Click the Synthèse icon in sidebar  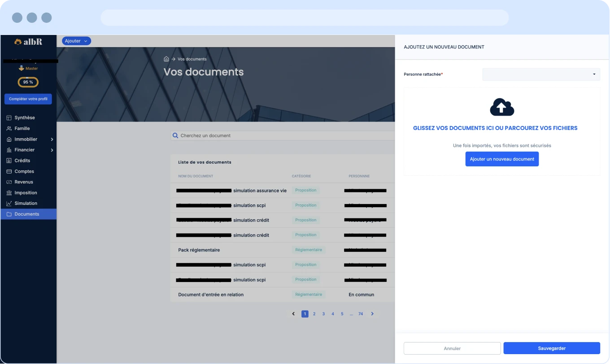point(9,118)
